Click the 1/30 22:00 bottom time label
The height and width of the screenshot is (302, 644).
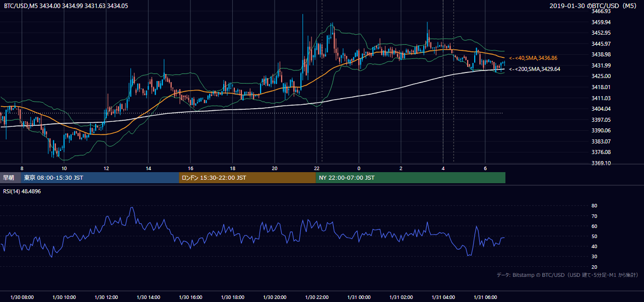click(x=316, y=297)
